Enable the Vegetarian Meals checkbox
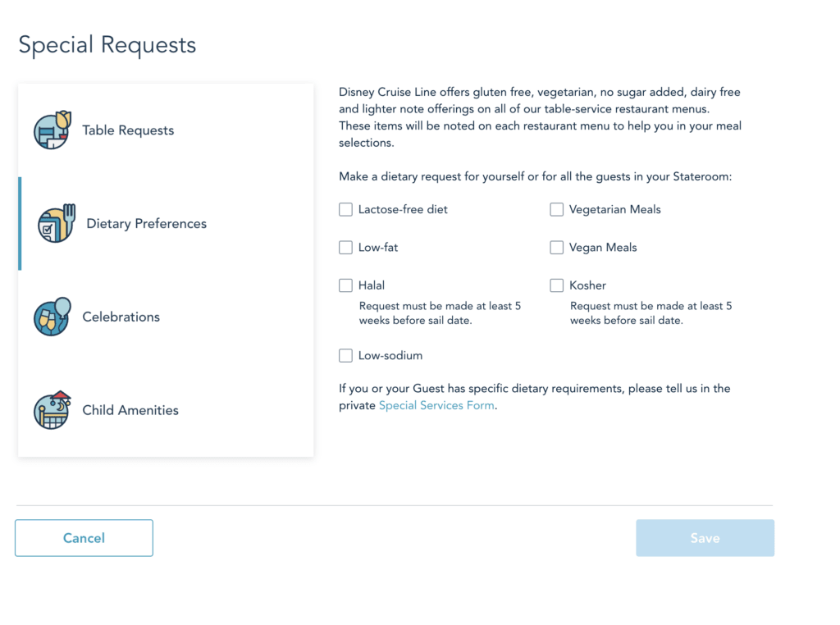Image resolution: width=840 pixels, height=625 pixels. tap(556, 210)
